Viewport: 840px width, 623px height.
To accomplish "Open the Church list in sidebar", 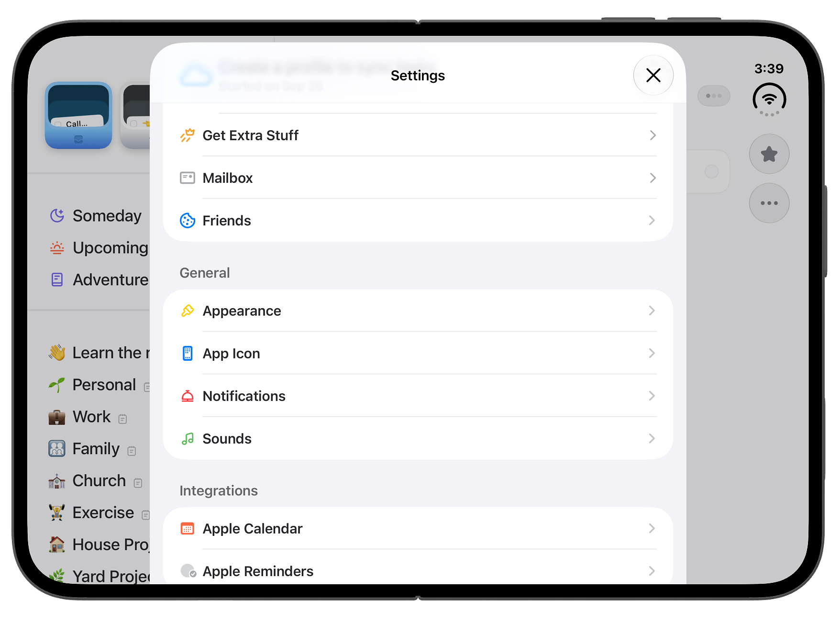I will [95, 481].
